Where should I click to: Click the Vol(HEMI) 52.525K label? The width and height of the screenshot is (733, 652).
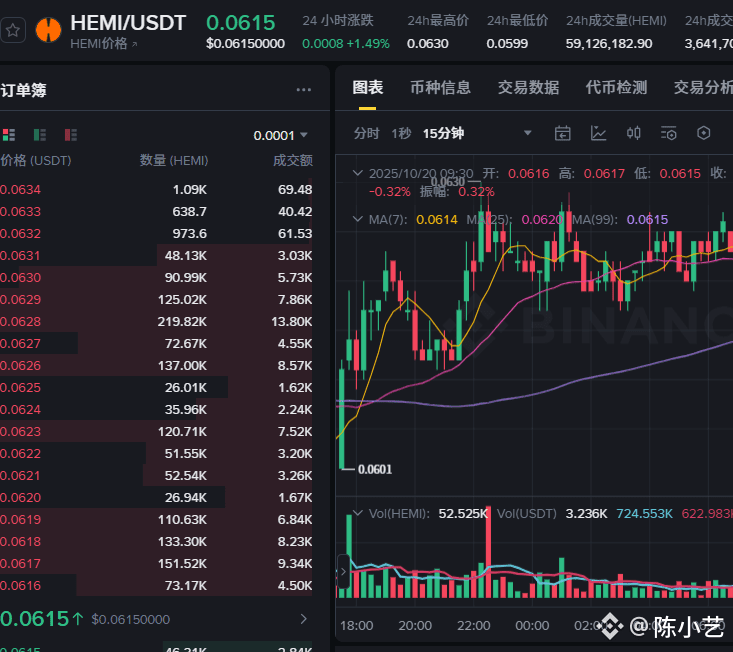[x=428, y=514]
